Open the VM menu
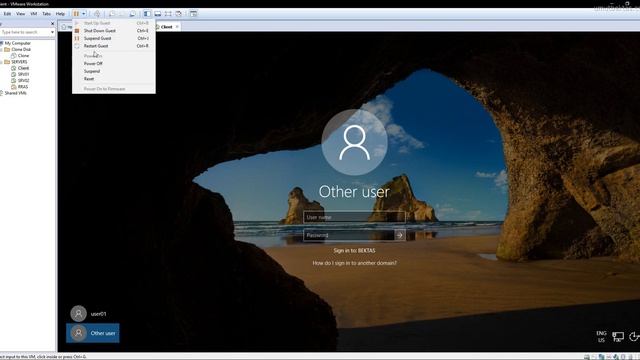The image size is (640, 360). (x=33, y=13)
